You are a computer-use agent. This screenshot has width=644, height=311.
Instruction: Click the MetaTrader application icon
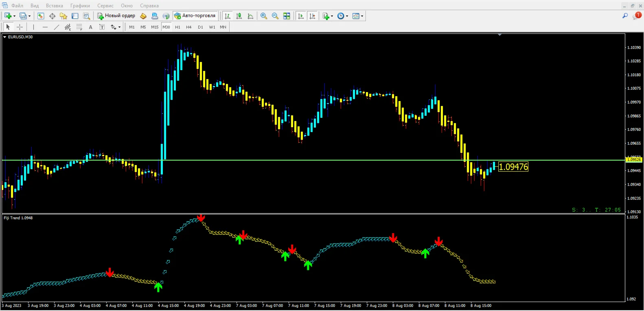[x=5, y=5]
